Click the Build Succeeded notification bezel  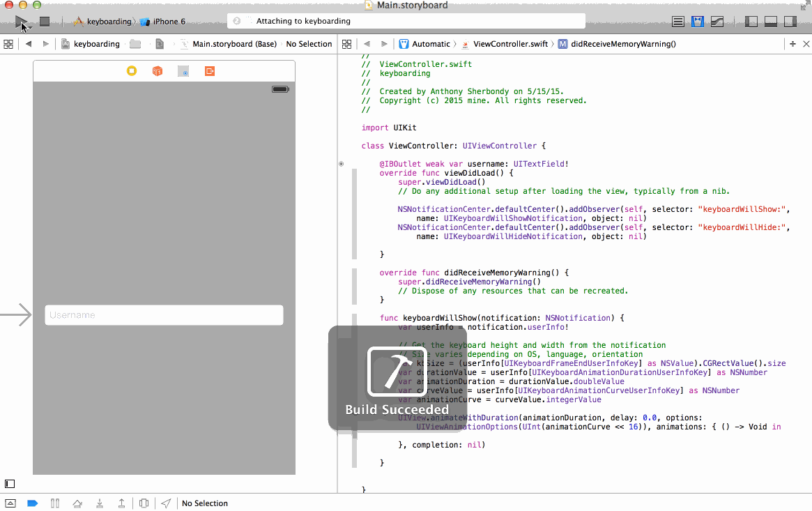(x=397, y=378)
